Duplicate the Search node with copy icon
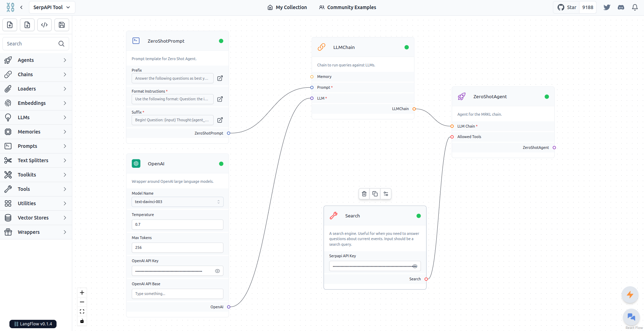Viewport: 644px width, 331px height. click(375, 194)
